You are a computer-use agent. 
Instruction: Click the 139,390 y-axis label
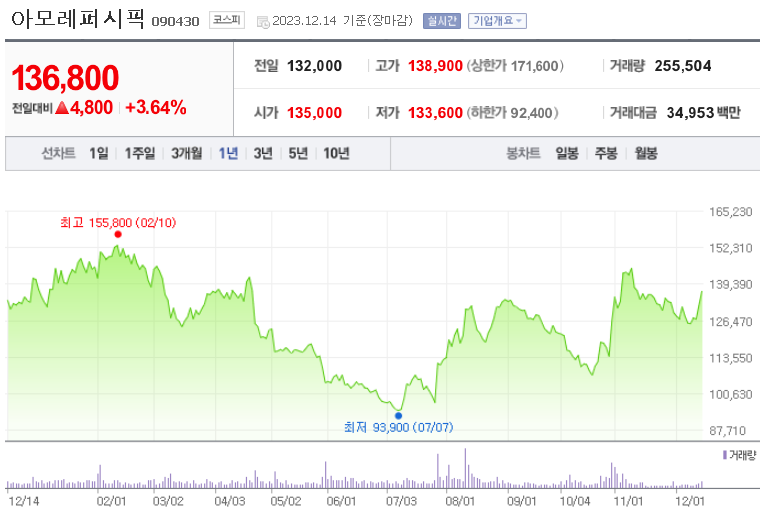pyautogui.click(x=730, y=284)
